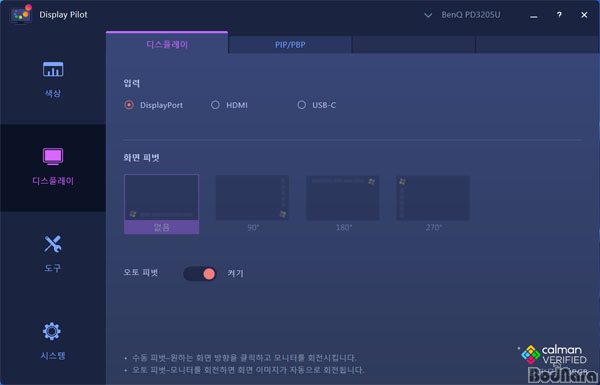The height and width of the screenshot is (385, 600).
Task: Select the 디스플레이 monitor icon in sidebar
Action: [53, 156]
